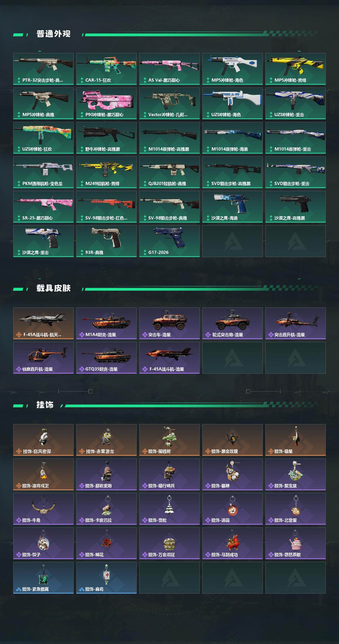The height and width of the screenshot is (644, 339).
Task: Pick the F-45A战斗机-航天 vehicle skin
Action: [43, 323]
